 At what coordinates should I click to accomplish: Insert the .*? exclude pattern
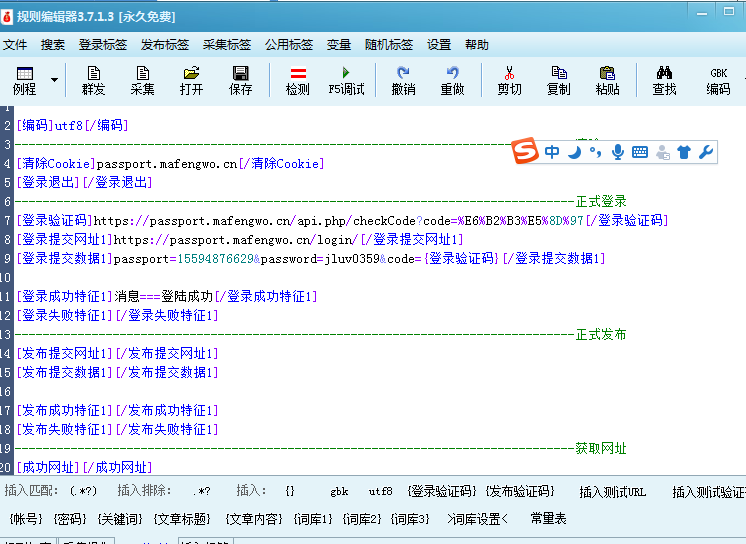click(x=202, y=491)
